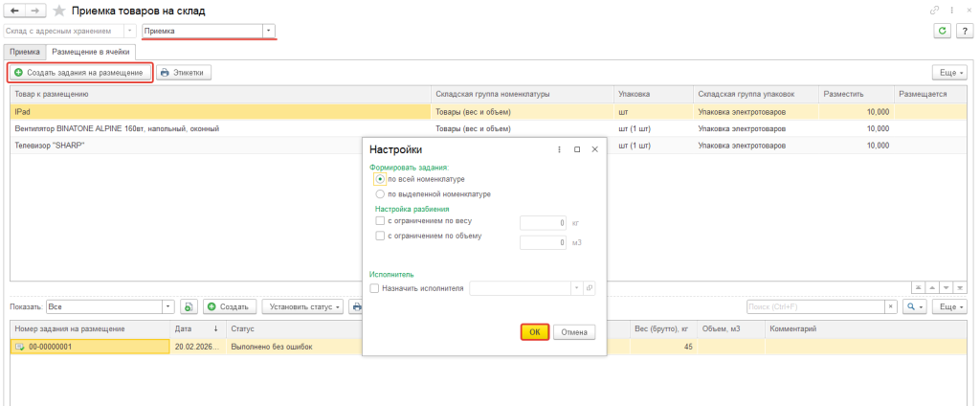Click 'Создать задания на размещение' button
Screen dimensions: 980x406
79,72
